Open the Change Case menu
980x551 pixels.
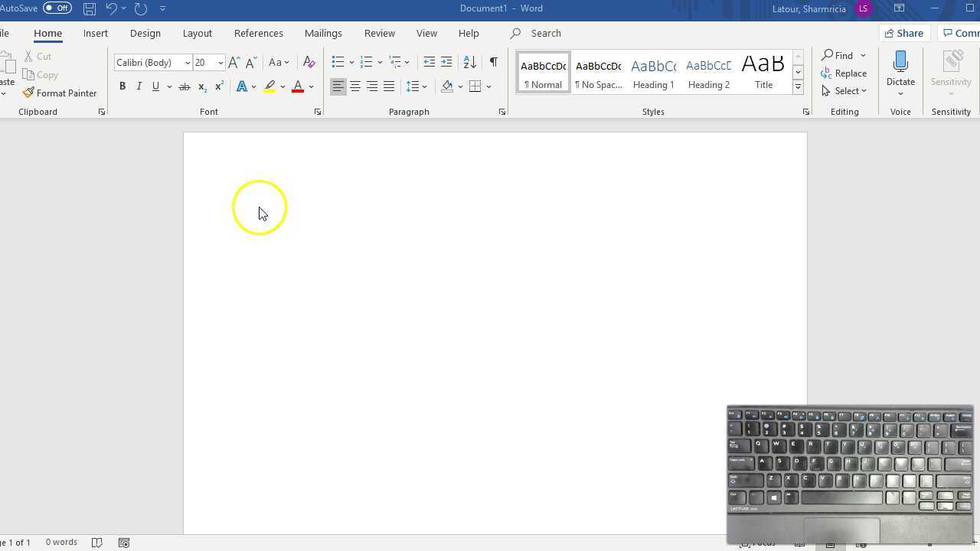pyautogui.click(x=279, y=63)
